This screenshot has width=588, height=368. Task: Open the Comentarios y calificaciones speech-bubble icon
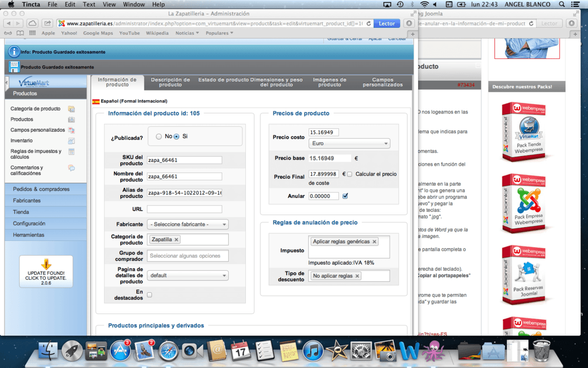coord(71,167)
